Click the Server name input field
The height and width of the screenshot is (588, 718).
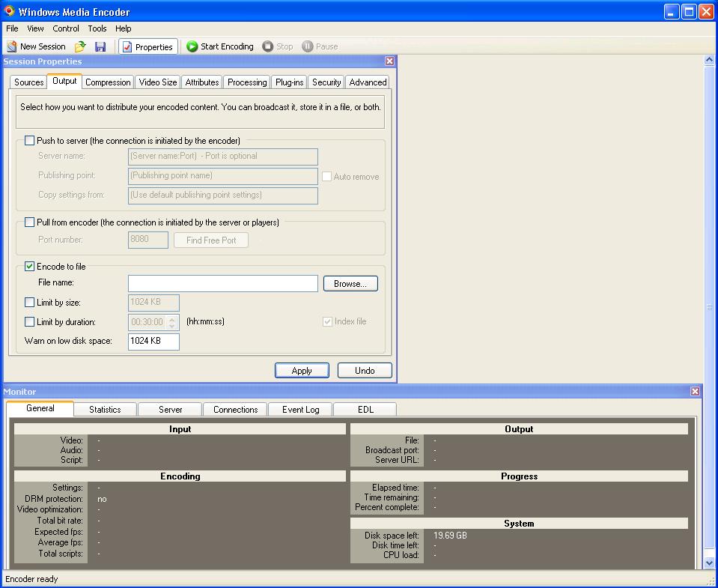223,157
